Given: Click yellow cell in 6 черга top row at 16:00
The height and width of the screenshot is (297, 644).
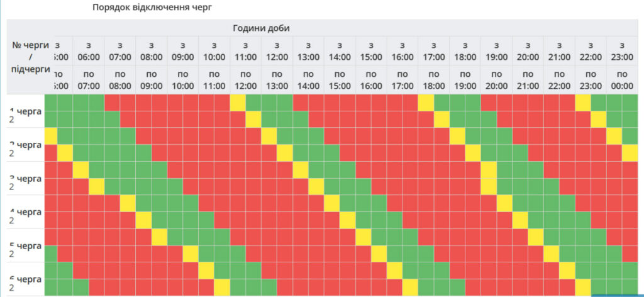Looking at the screenshot, I should click(394, 270).
